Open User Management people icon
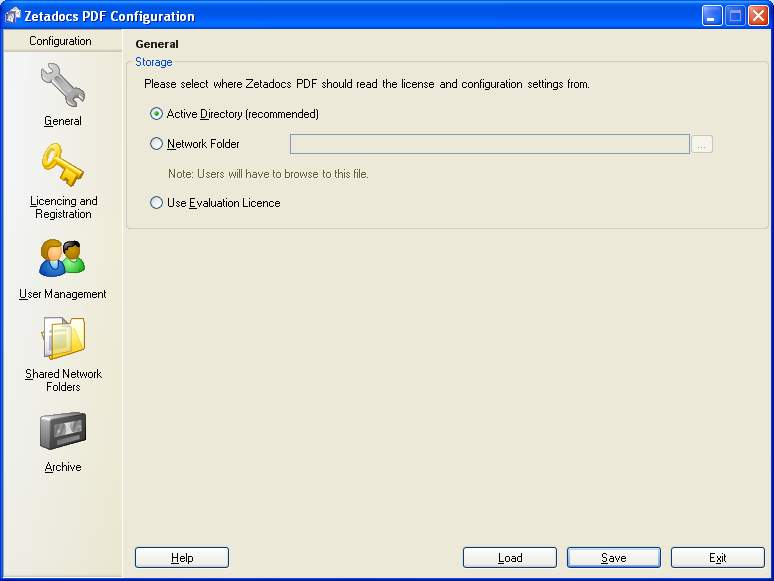Image resolution: width=774 pixels, height=581 pixels. pyautogui.click(x=62, y=258)
